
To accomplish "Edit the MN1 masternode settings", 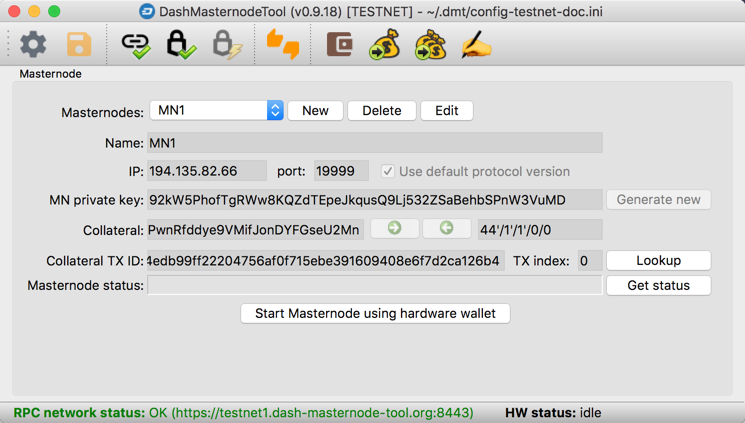I will tap(447, 111).
